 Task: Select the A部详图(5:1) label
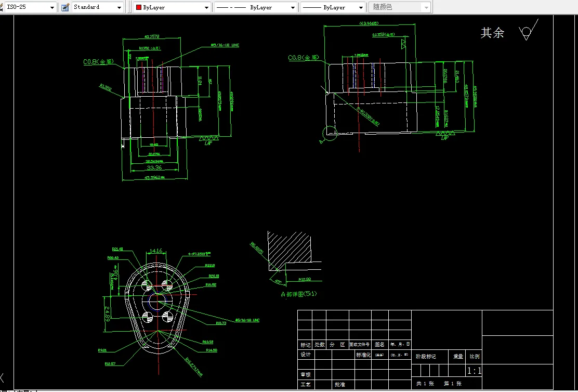(x=299, y=294)
